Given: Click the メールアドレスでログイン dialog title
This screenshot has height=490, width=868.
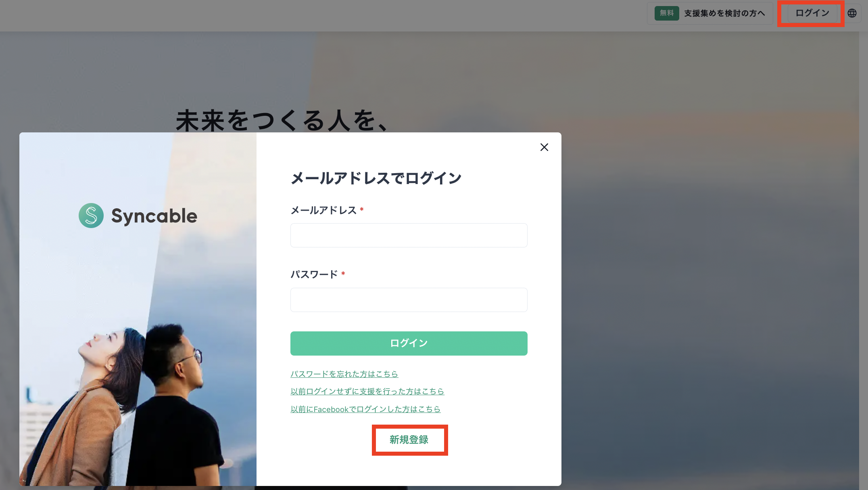Looking at the screenshot, I should 376,178.
